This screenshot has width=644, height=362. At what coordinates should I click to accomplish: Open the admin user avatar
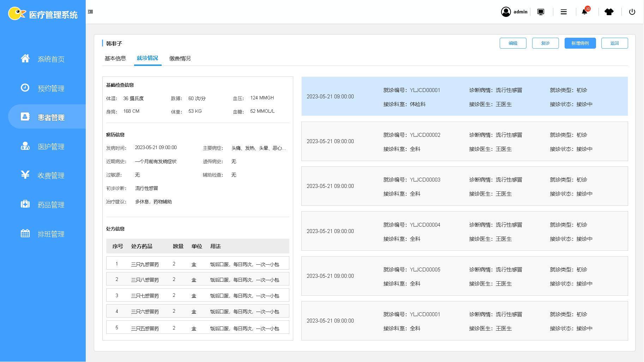coord(506,12)
